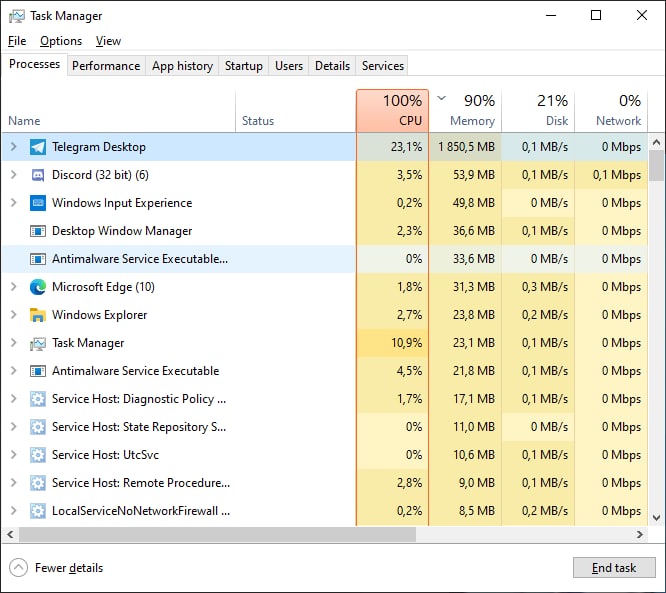Click the Desktop Window Manager icon

pos(38,231)
